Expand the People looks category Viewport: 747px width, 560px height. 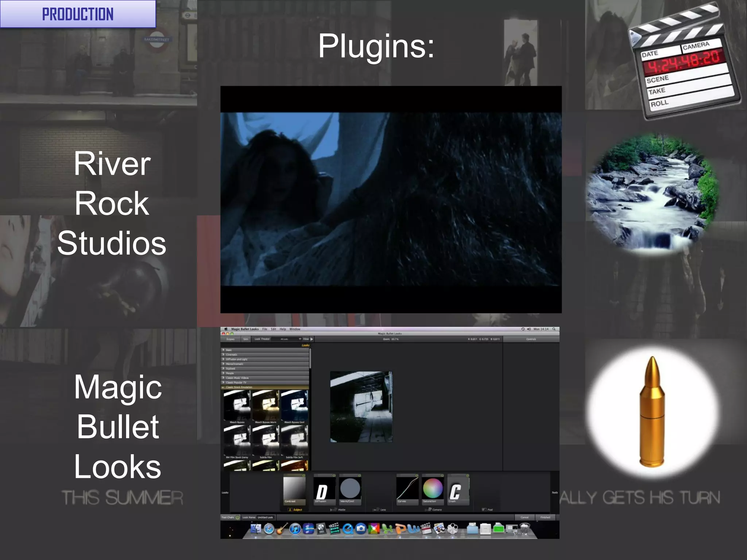(265, 373)
